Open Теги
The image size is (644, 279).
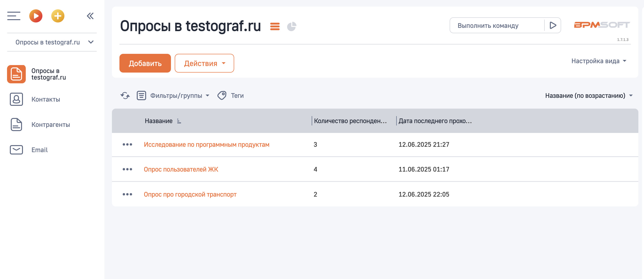tap(237, 95)
